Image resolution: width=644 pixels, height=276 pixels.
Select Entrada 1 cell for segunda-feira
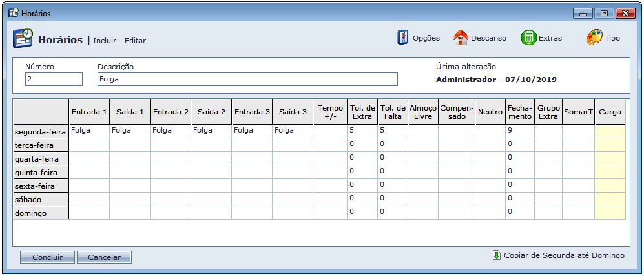[x=89, y=131]
